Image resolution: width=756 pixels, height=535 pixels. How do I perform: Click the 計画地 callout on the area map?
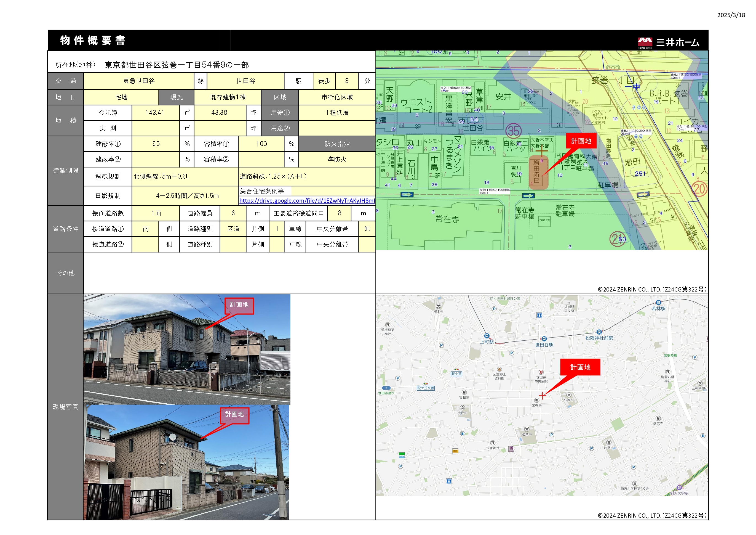tap(580, 367)
